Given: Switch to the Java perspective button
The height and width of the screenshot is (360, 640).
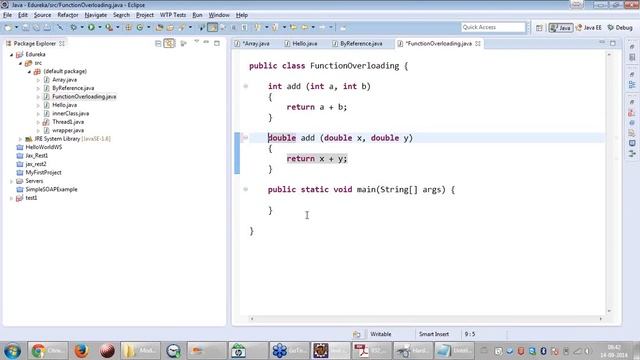Looking at the screenshot, I should click(560, 28).
